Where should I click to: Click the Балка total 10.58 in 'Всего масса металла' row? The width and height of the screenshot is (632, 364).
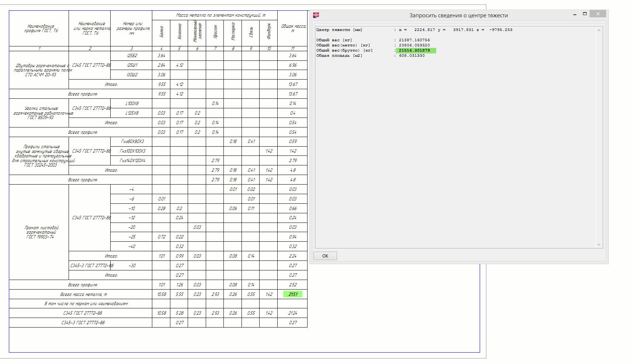(161, 294)
